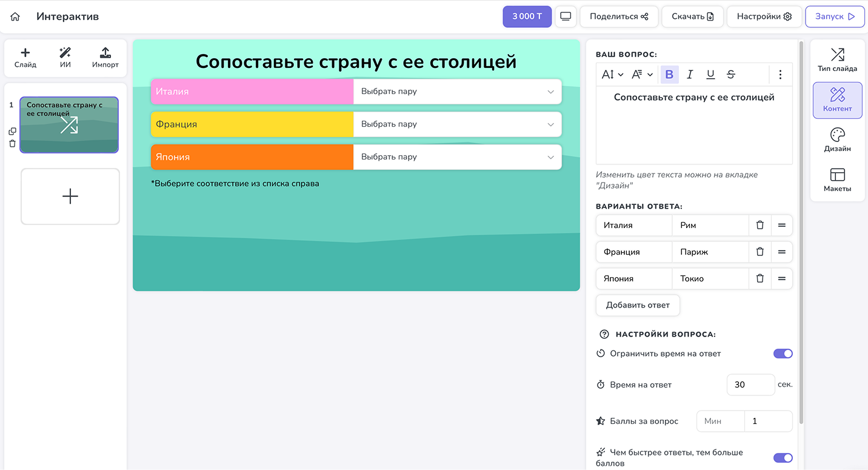Duplicate slide 1 using copy icon
868x470 pixels.
pyautogui.click(x=12, y=131)
